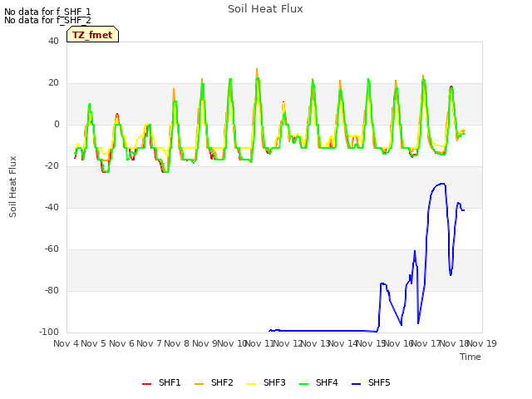The height and width of the screenshot is (399, 532).
Task: Click the TZ_fmet annotation label
Action: click(92, 35)
